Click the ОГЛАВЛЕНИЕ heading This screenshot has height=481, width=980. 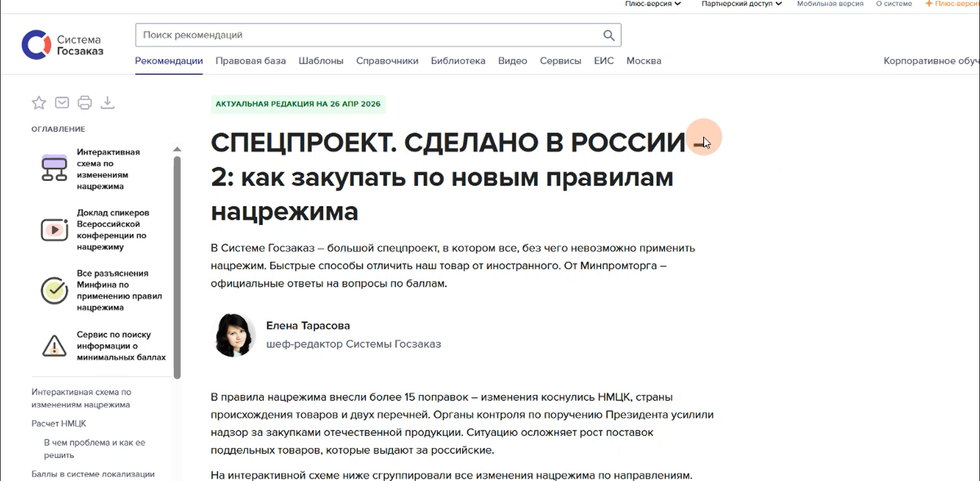click(58, 129)
